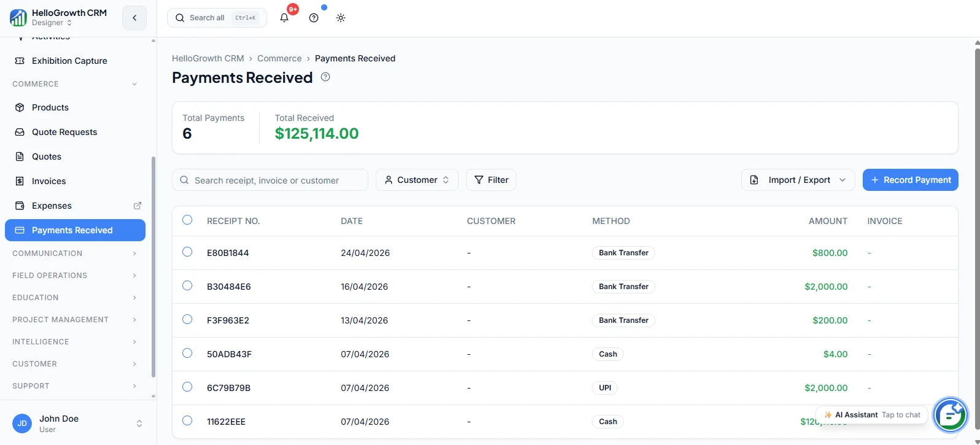The width and height of the screenshot is (980, 445).
Task: Open Expenses external link icon
Action: point(138,206)
